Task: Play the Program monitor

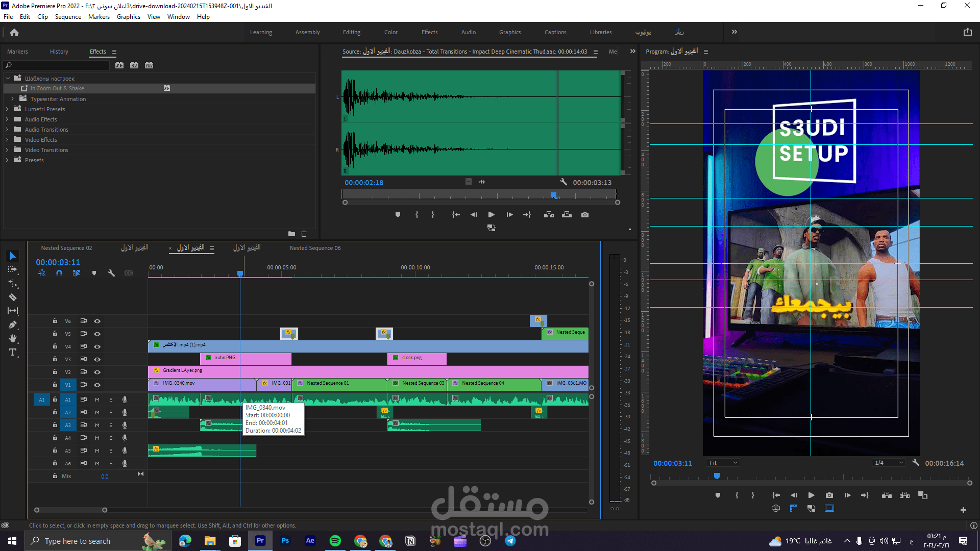Action: tap(811, 495)
